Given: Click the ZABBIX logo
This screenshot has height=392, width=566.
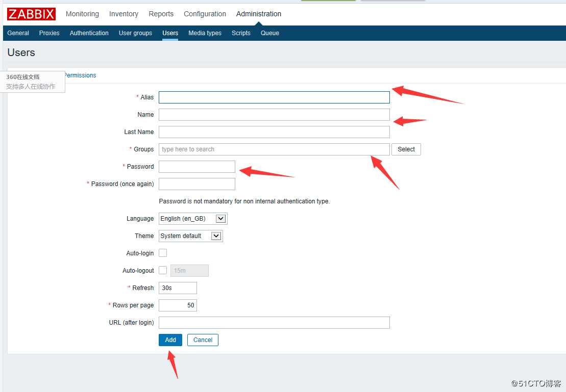Looking at the screenshot, I should click(32, 14).
